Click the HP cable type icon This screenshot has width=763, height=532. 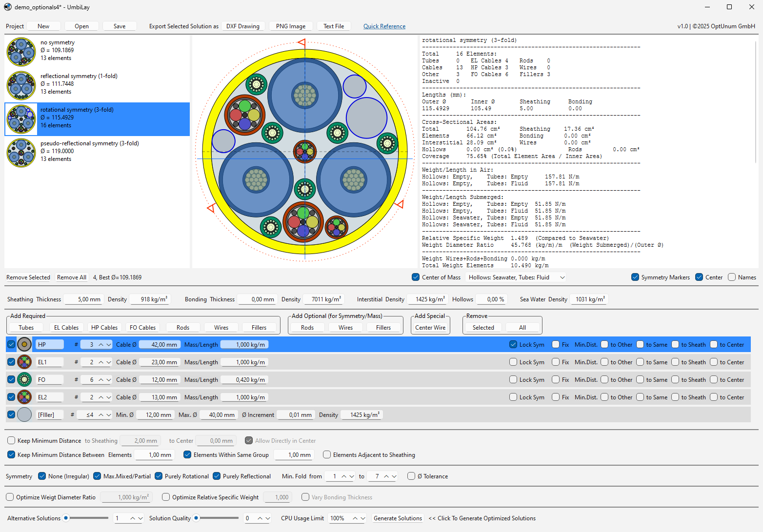(x=24, y=345)
